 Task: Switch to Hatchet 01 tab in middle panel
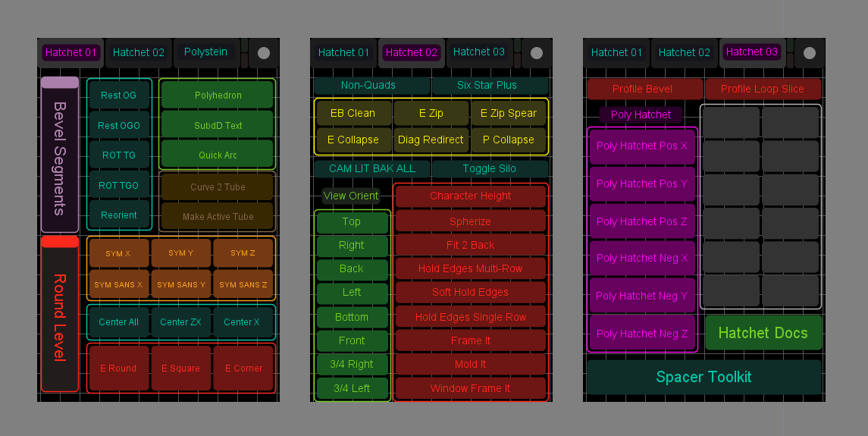[x=343, y=52]
